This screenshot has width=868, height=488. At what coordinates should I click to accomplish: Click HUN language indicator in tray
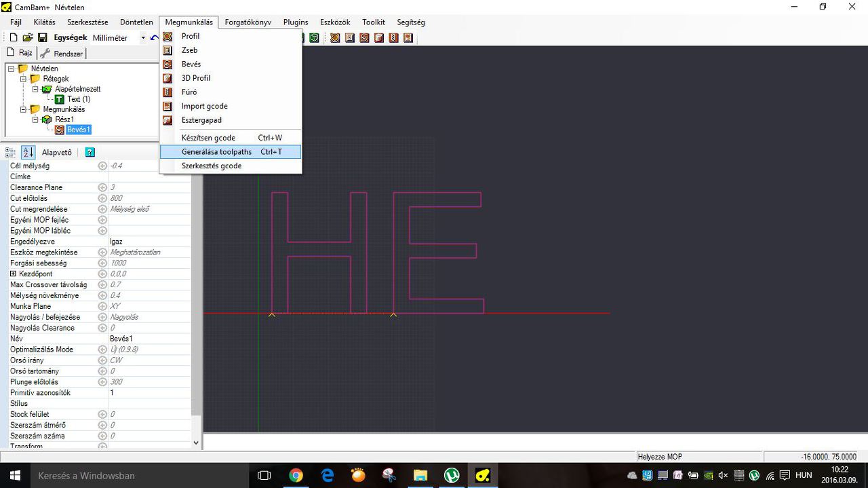[804, 475]
